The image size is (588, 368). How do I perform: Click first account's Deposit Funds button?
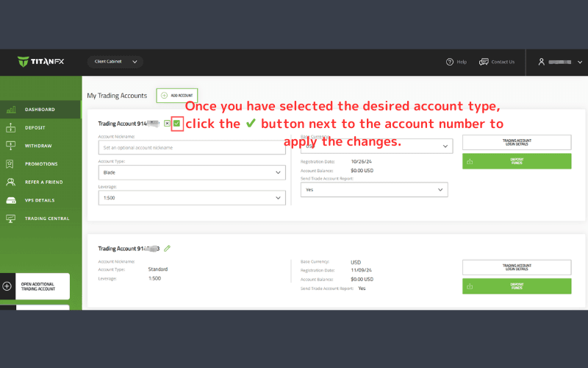tap(517, 161)
